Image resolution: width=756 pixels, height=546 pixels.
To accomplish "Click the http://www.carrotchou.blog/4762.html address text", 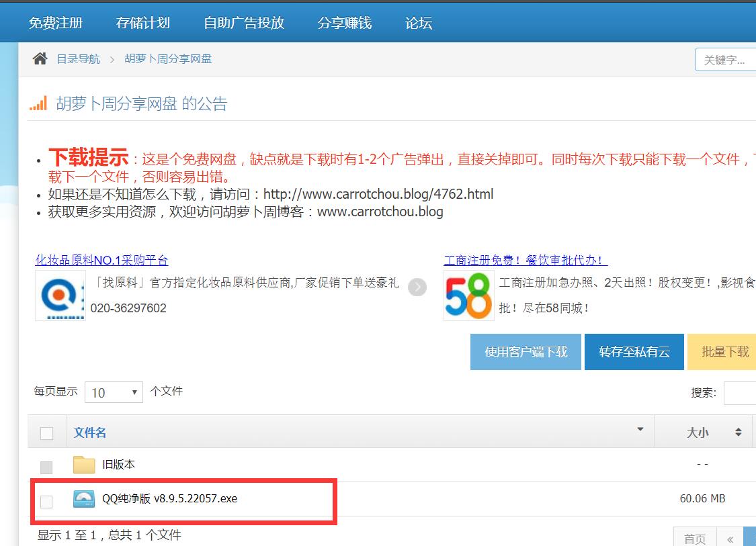I will (378, 194).
